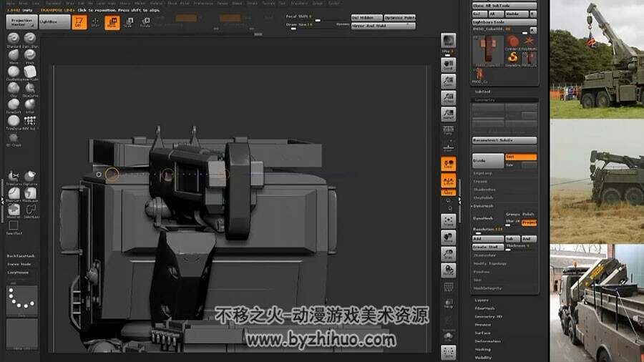Click the Scroll canvas navigation icon
The width and height of the screenshot is (644, 362).
tap(448, 65)
